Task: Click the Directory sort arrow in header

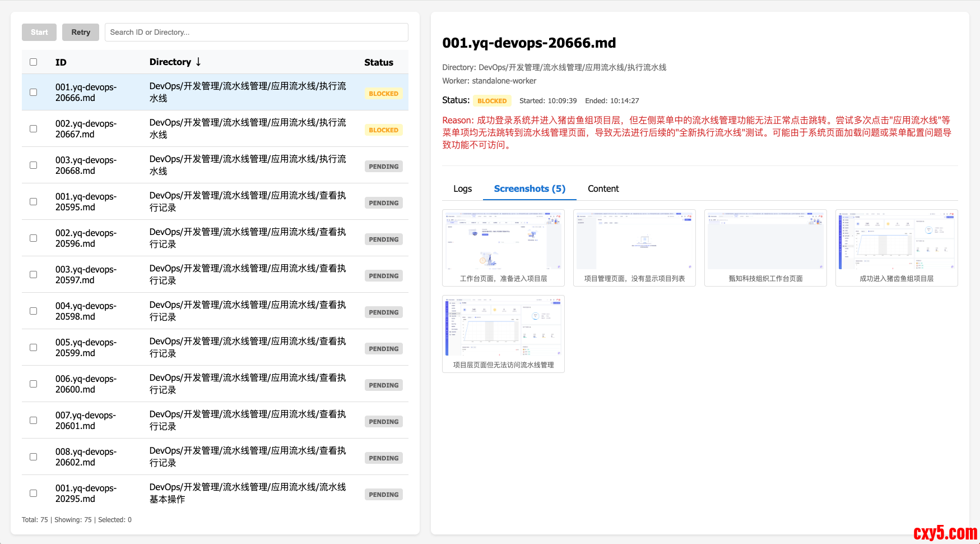Action: point(198,62)
